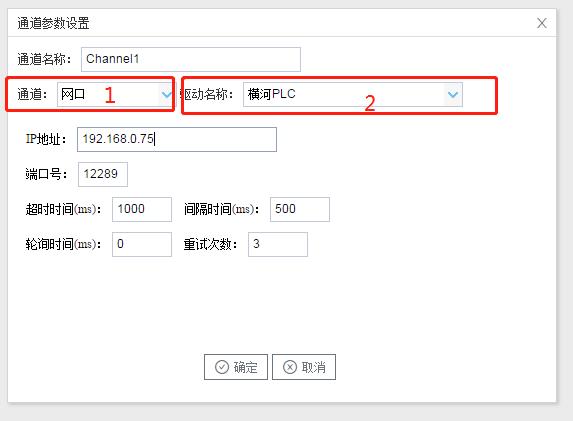The height and width of the screenshot is (421, 573).
Task: Click the 横河PLC driver combo box
Action: pyautogui.click(x=353, y=95)
